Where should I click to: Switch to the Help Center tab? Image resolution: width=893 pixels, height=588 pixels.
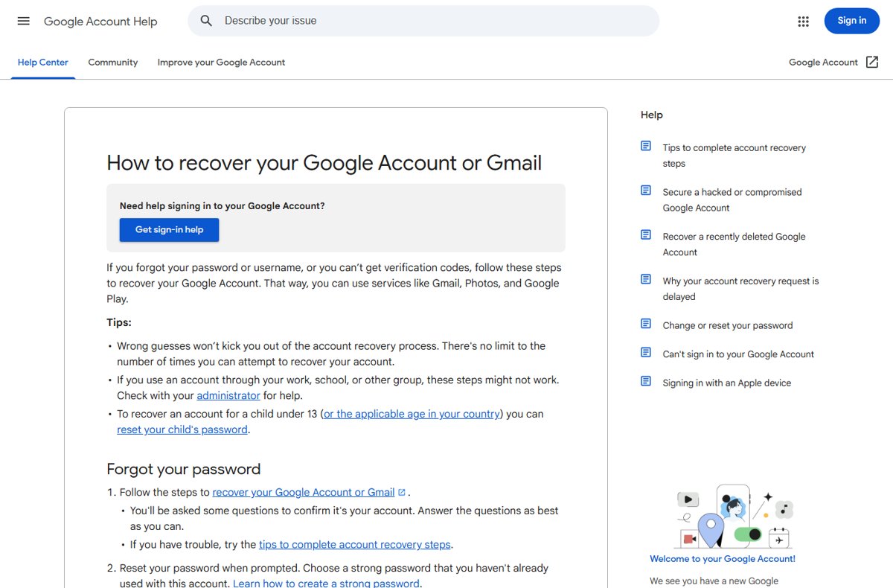coord(43,63)
